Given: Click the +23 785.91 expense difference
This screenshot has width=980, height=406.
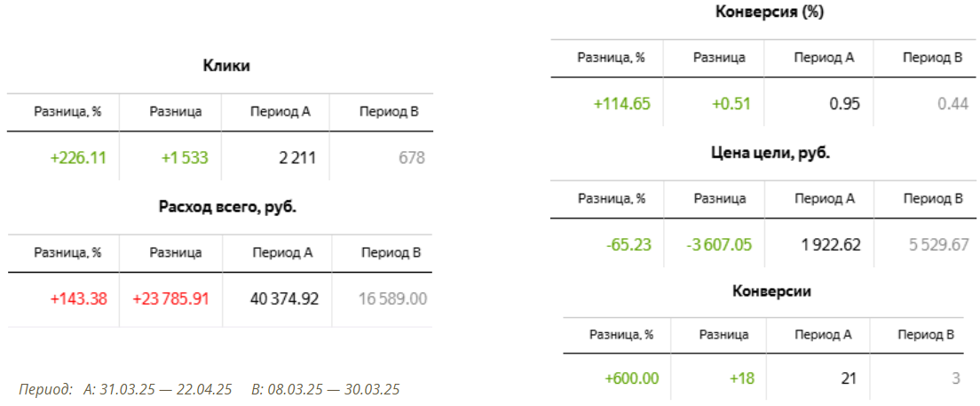Looking at the screenshot, I should [170, 299].
